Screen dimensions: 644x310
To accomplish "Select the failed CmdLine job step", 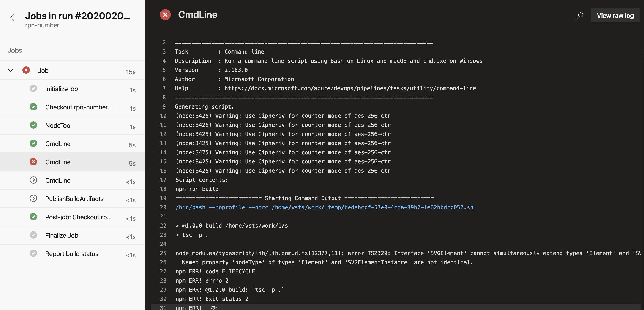I will [x=58, y=162].
